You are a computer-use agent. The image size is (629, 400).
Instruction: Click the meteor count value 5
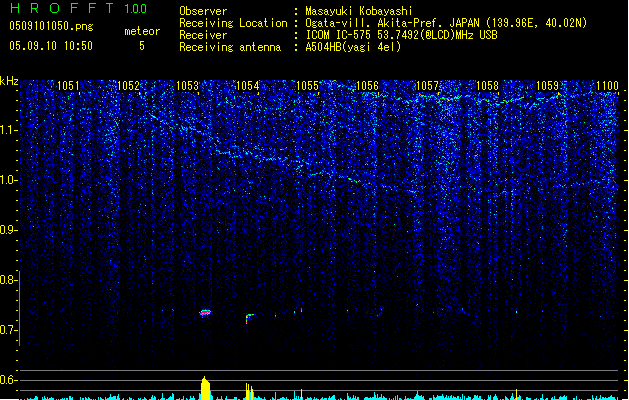(x=142, y=46)
